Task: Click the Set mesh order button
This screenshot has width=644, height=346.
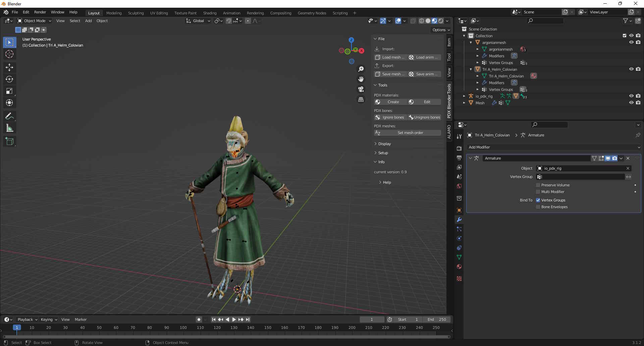Action: tap(408, 133)
